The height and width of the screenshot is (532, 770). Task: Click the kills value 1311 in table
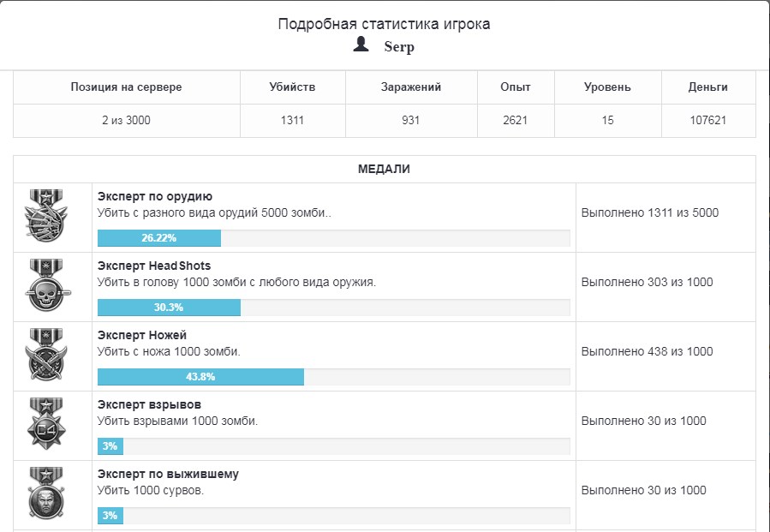292,120
